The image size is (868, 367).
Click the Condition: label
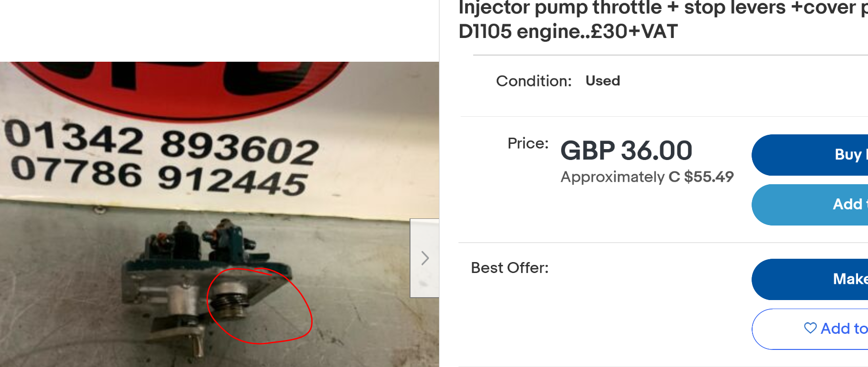pos(534,81)
